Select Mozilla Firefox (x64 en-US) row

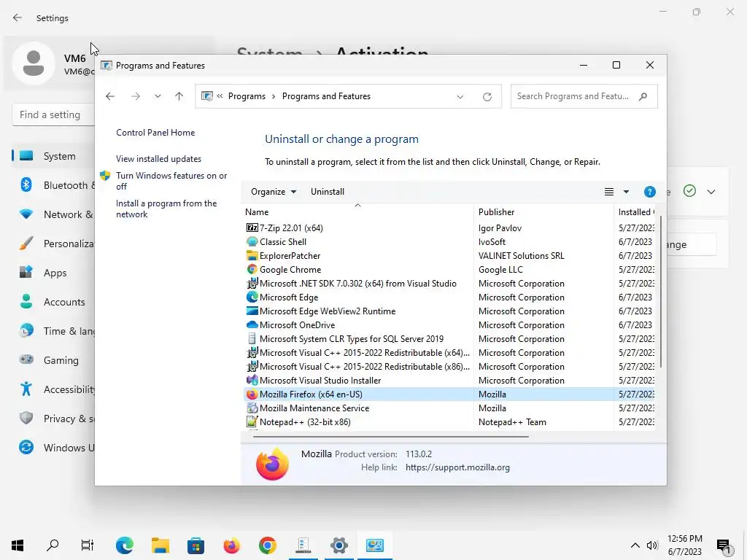448,394
